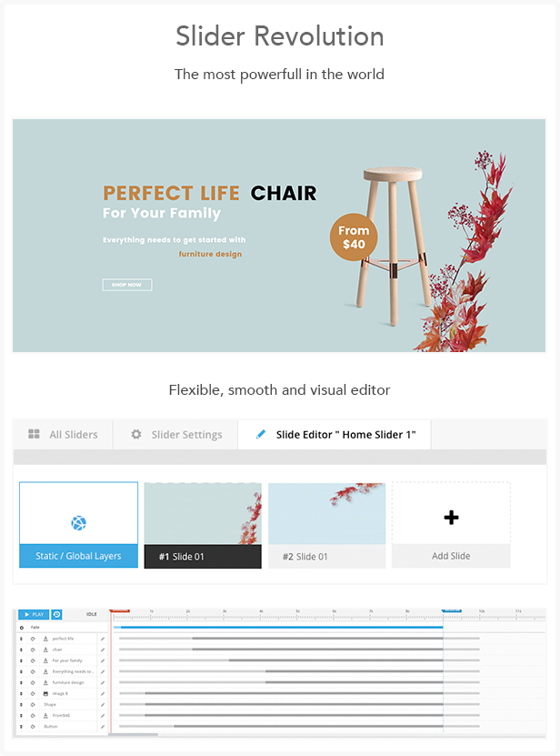Click the pencil edit icon for 'Button' layer

point(103,726)
